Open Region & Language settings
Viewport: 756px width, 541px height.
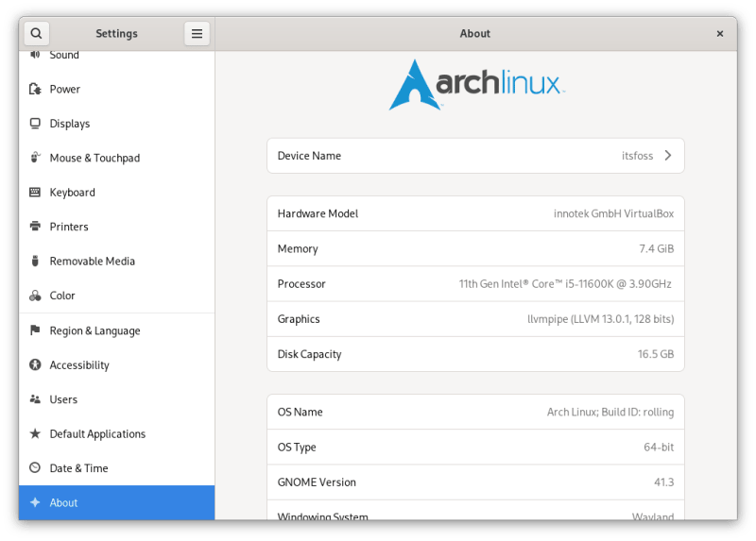(94, 330)
